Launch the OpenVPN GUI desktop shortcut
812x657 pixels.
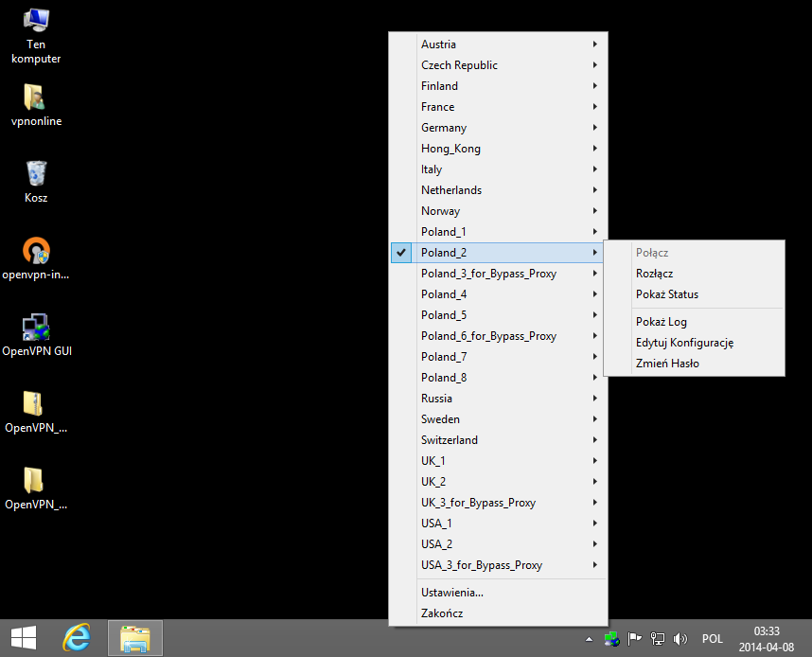(x=36, y=335)
